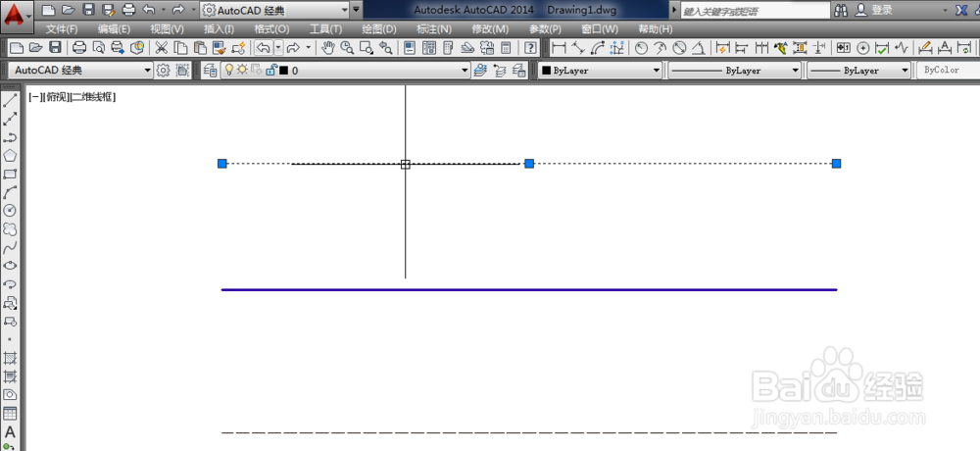Click the [-] viewport controls label
The height and width of the screenshot is (451, 980).
click(33, 97)
